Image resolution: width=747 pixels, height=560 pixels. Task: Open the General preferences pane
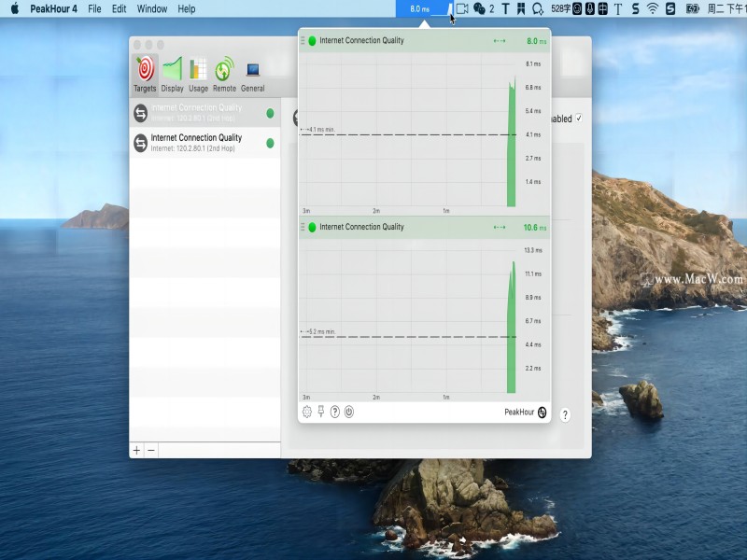tap(252, 75)
